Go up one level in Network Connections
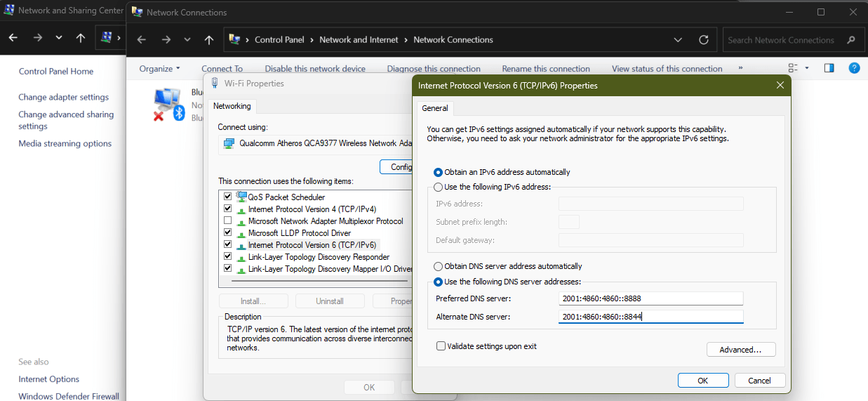This screenshot has height=401, width=868. click(x=209, y=40)
